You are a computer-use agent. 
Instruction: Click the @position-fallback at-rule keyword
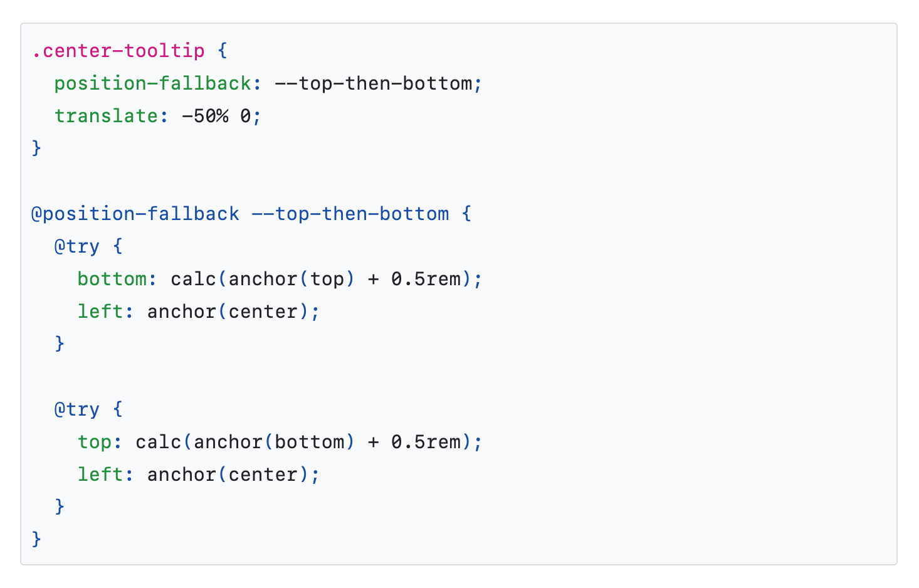pos(135,214)
